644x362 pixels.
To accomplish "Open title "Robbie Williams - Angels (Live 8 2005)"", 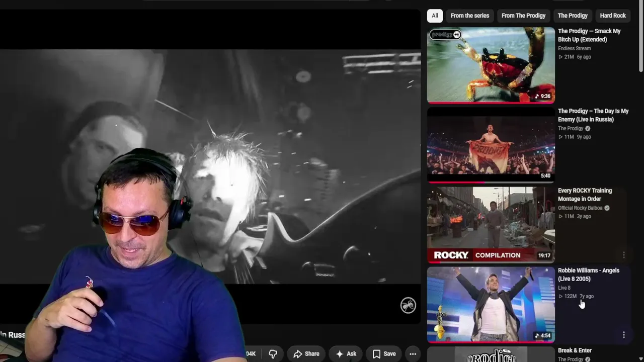I will (x=589, y=275).
